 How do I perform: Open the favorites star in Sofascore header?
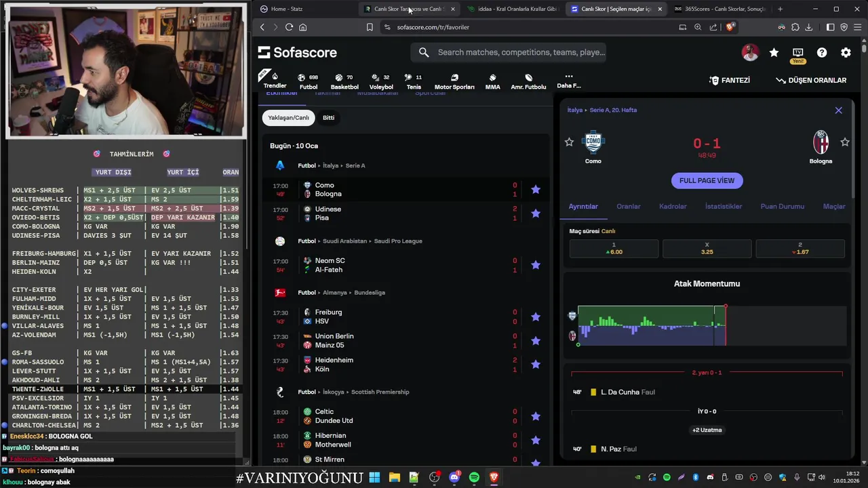pyautogui.click(x=774, y=52)
